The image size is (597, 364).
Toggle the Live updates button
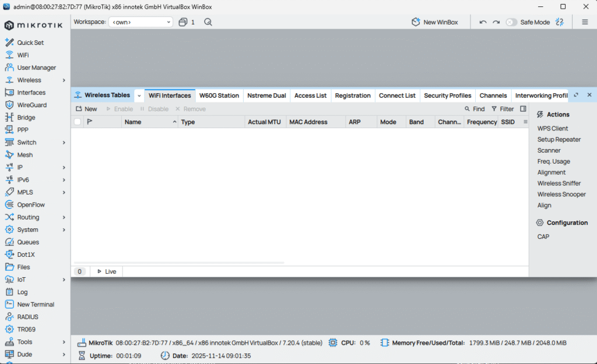[106, 271]
